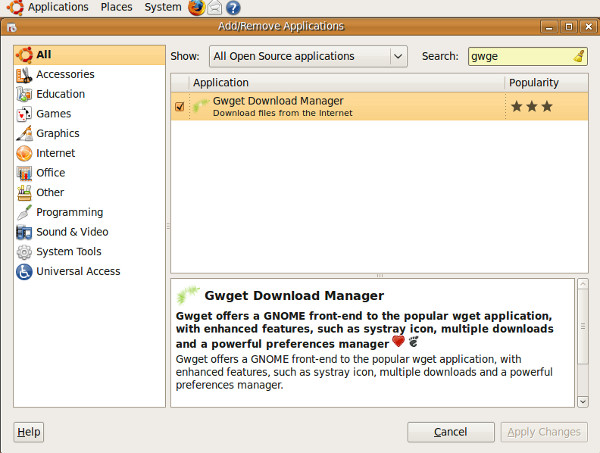Click the description scrollbar down arrow
This screenshot has width=600, height=453.
click(582, 401)
